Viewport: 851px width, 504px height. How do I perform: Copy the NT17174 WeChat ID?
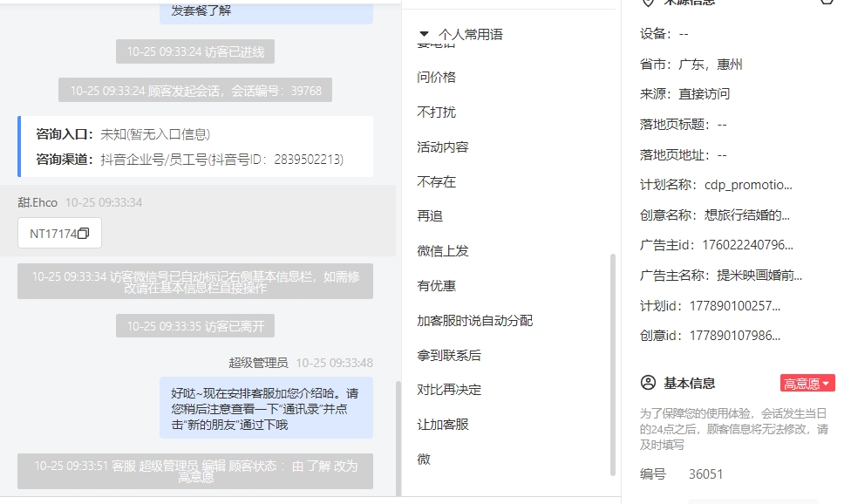[x=84, y=234]
